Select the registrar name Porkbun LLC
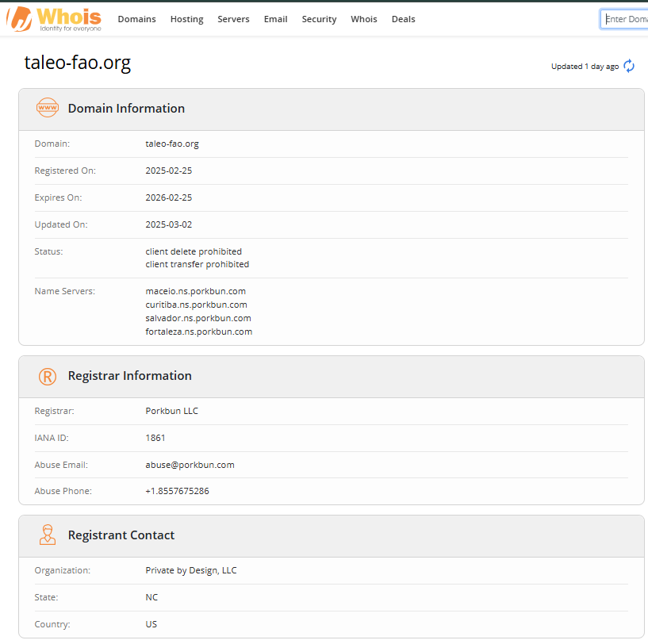This screenshot has height=644, width=648. tap(172, 411)
